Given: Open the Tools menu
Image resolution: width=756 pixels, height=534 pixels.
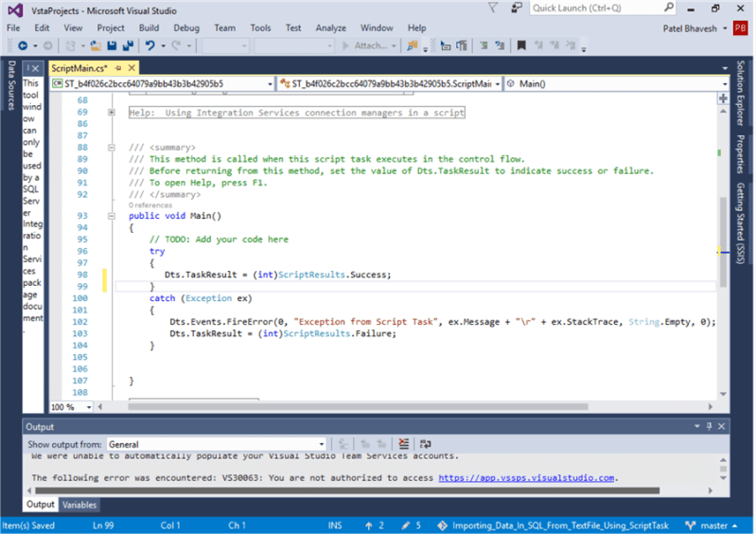Looking at the screenshot, I should pyautogui.click(x=260, y=28).
